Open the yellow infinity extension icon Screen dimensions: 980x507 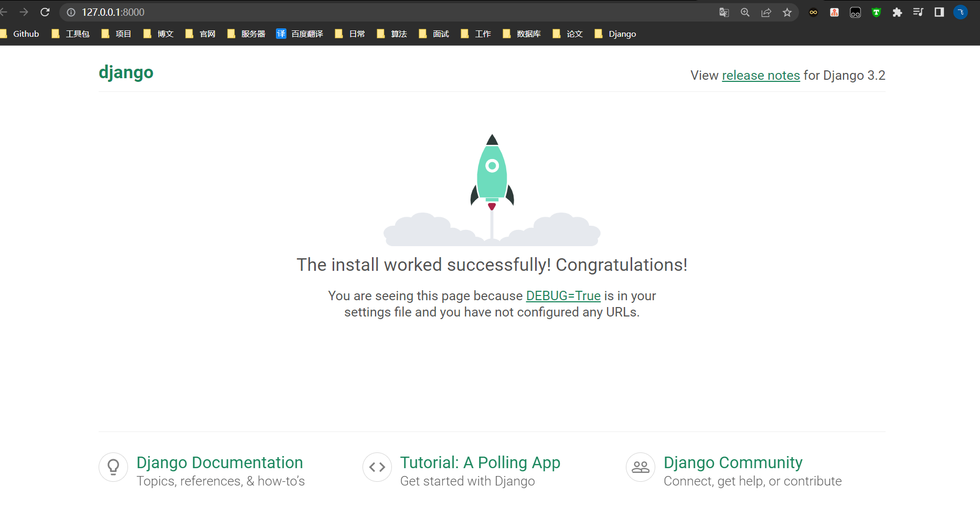813,12
